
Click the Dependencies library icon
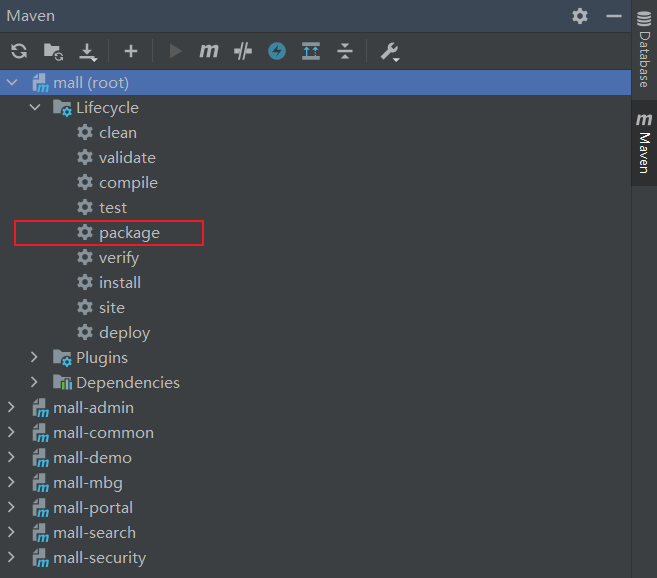click(62, 382)
